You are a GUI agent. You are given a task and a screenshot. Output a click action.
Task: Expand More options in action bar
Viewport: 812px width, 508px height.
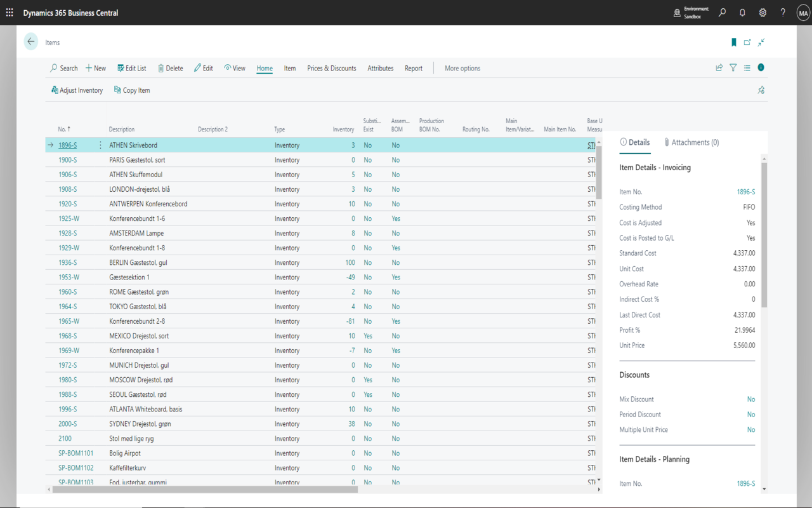[462, 69]
